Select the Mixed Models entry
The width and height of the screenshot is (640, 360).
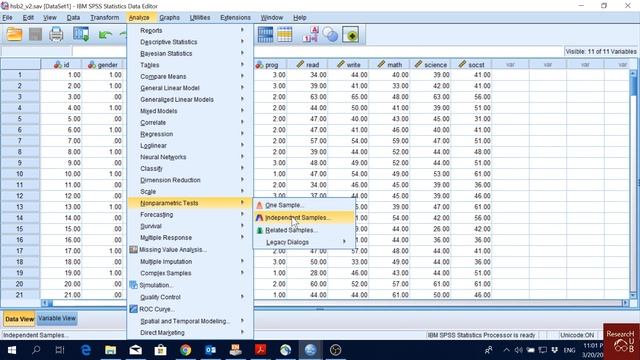[x=190, y=111]
